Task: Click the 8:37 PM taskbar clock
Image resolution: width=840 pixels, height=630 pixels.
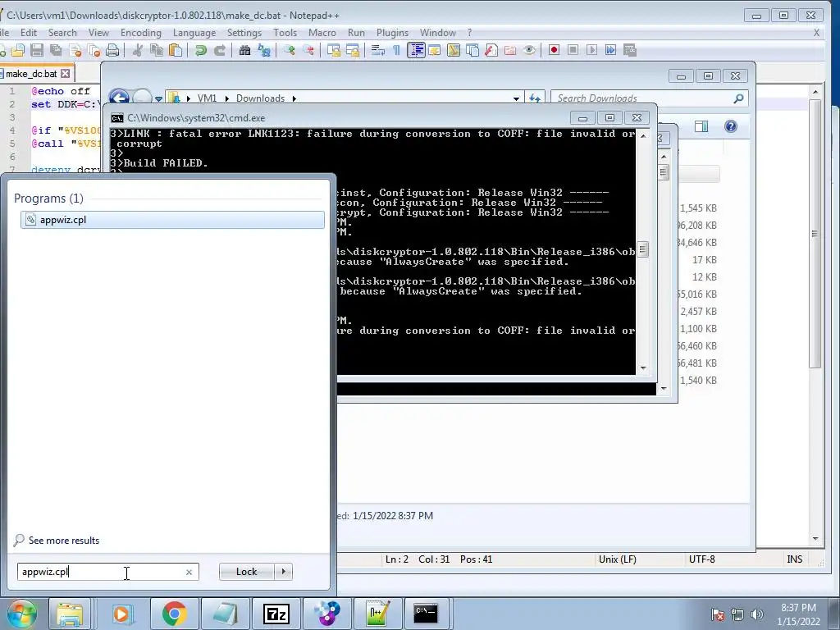Action: point(798,608)
